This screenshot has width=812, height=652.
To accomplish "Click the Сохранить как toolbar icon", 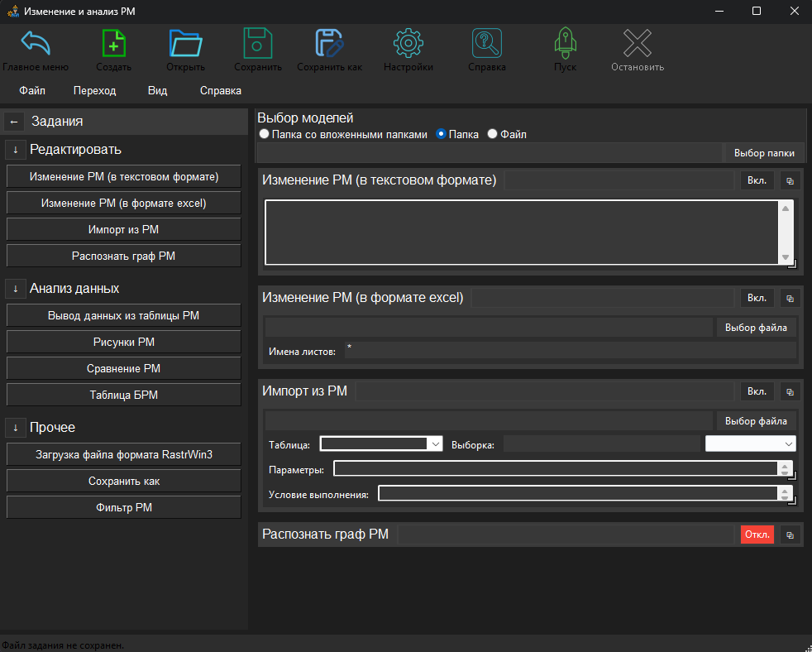I will (329, 43).
